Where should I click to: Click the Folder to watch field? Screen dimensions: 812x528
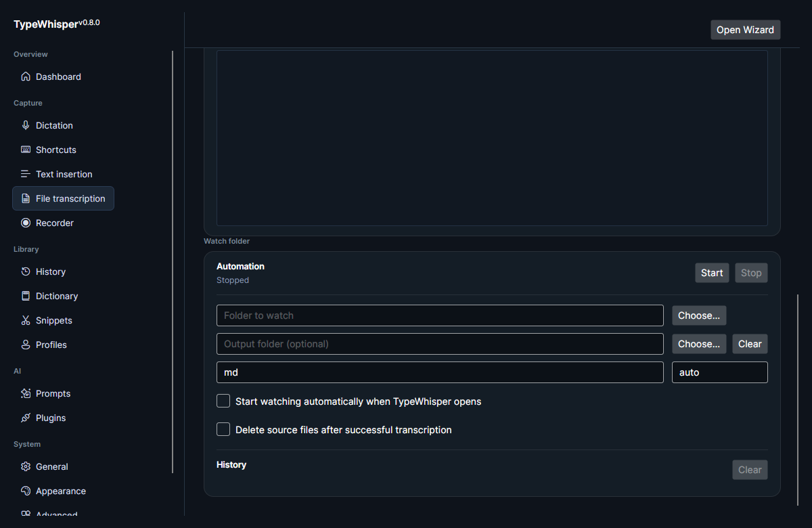click(x=440, y=315)
